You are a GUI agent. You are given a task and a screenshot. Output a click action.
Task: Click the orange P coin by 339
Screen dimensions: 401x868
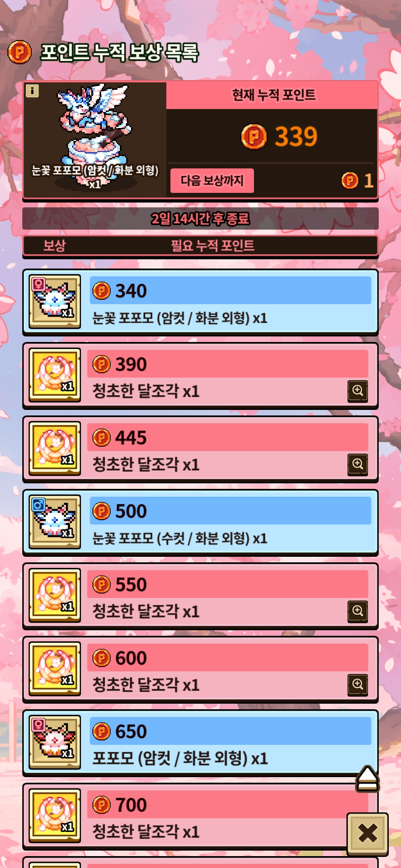[x=254, y=137]
